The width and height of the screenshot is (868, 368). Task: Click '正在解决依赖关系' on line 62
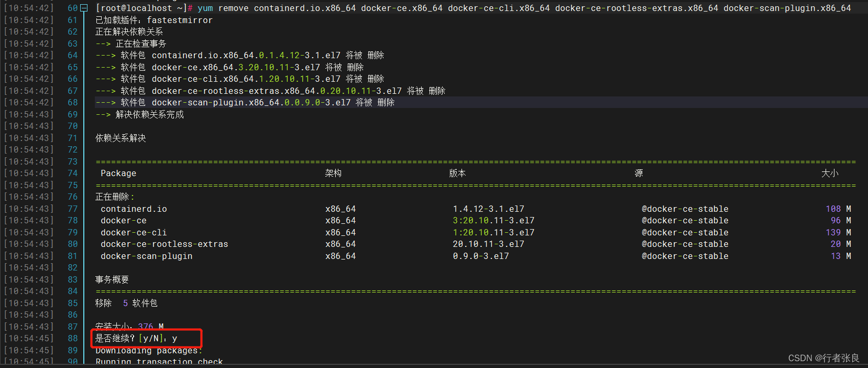coord(129,32)
